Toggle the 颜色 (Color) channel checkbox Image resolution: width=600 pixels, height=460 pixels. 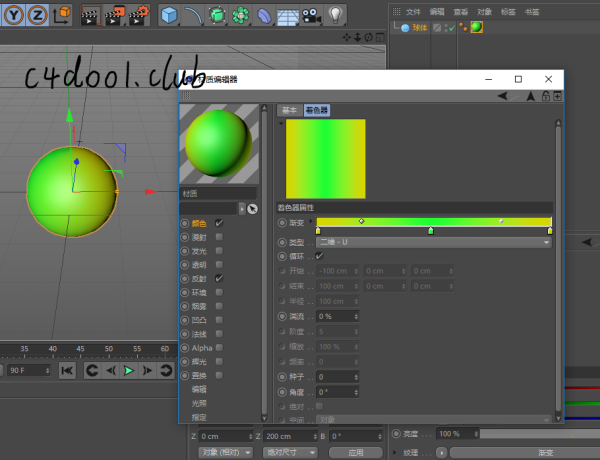point(219,223)
